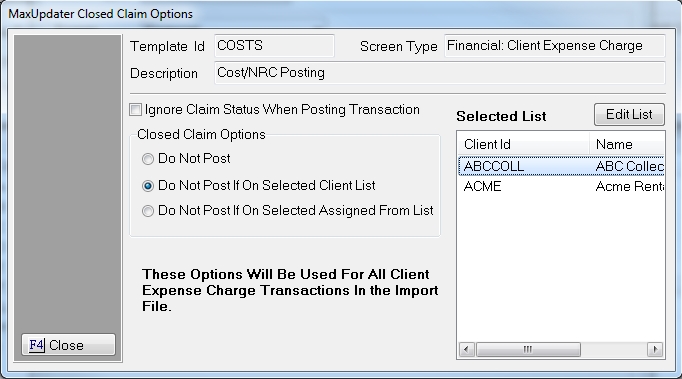The height and width of the screenshot is (379, 682).
Task: Select the ACME client row
Action: (561, 186)
